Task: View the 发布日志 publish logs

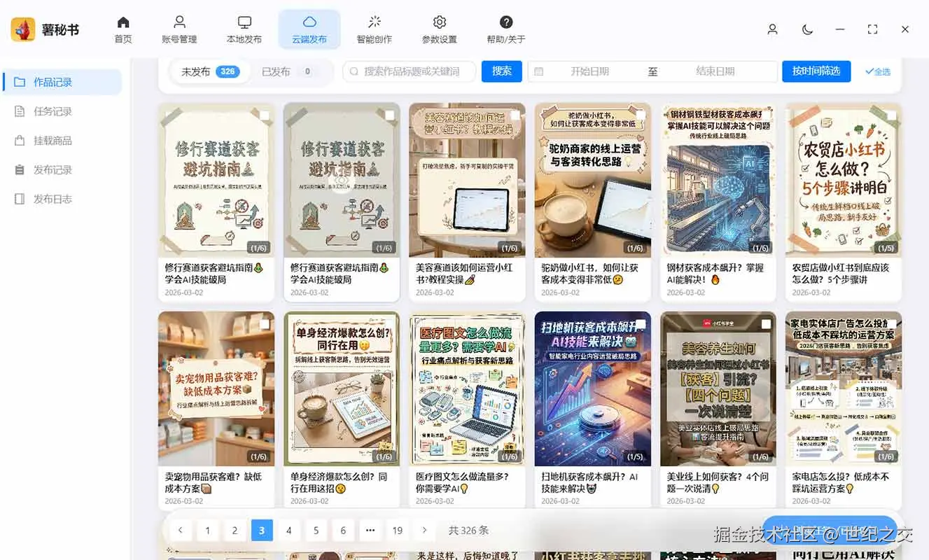Action: 62,199
